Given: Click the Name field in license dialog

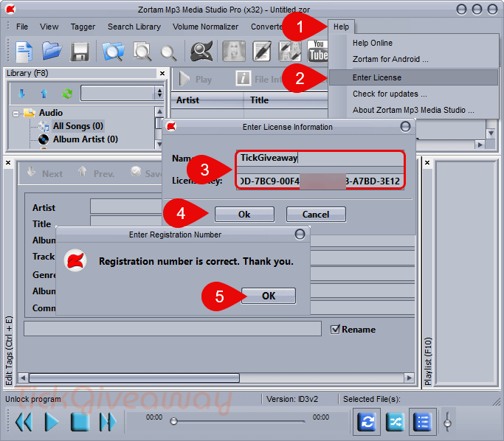Looking at the screenshot, I should pos(320,158).
